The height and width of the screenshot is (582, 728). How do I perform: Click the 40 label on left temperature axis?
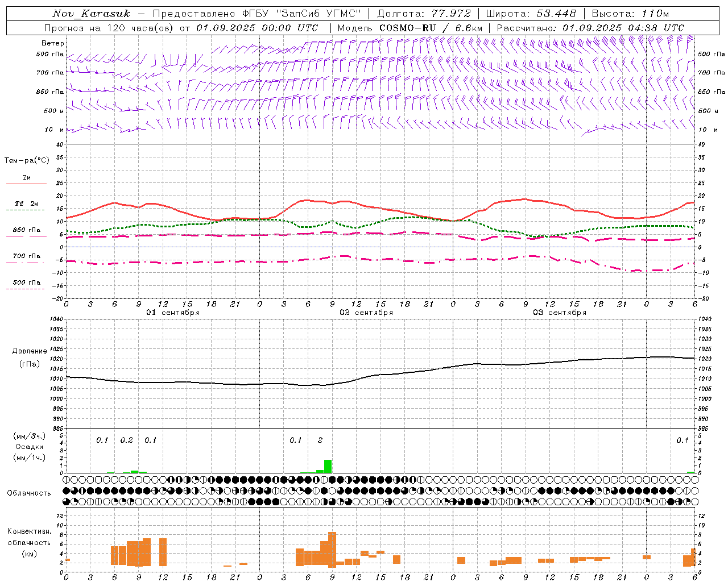pyautogui.click(x=60, y=144)
